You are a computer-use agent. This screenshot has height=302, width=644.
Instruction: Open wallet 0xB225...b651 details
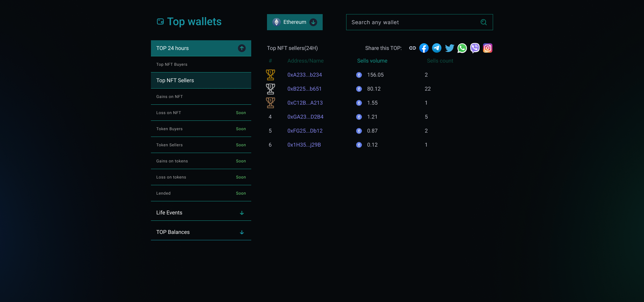pyautogui.click(x=304, y=89)
